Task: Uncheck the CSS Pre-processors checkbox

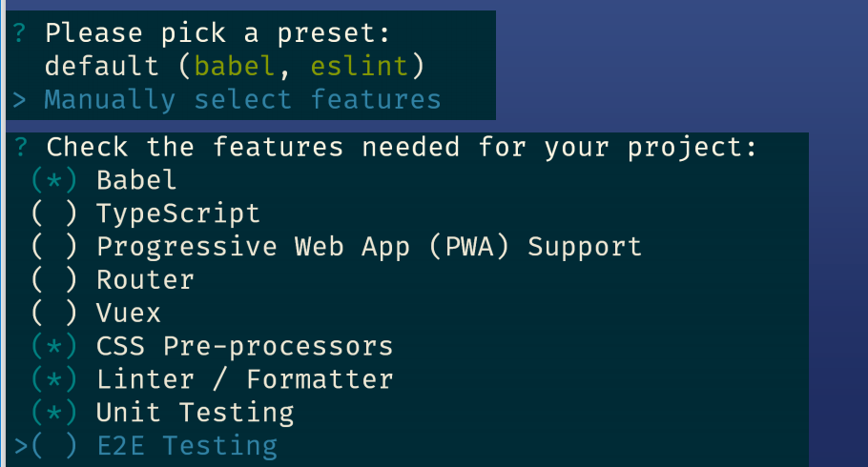Action: click(x=54, y=346)
